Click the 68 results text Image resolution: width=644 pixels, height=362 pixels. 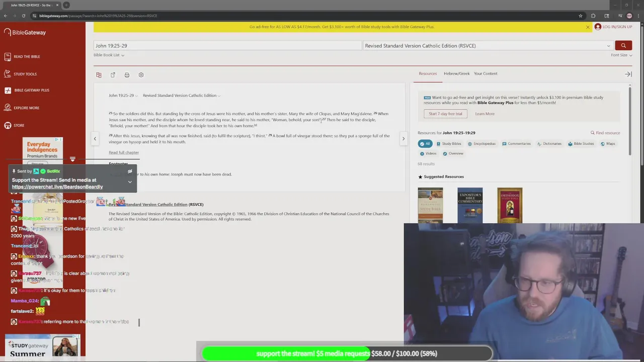(426, 164)
